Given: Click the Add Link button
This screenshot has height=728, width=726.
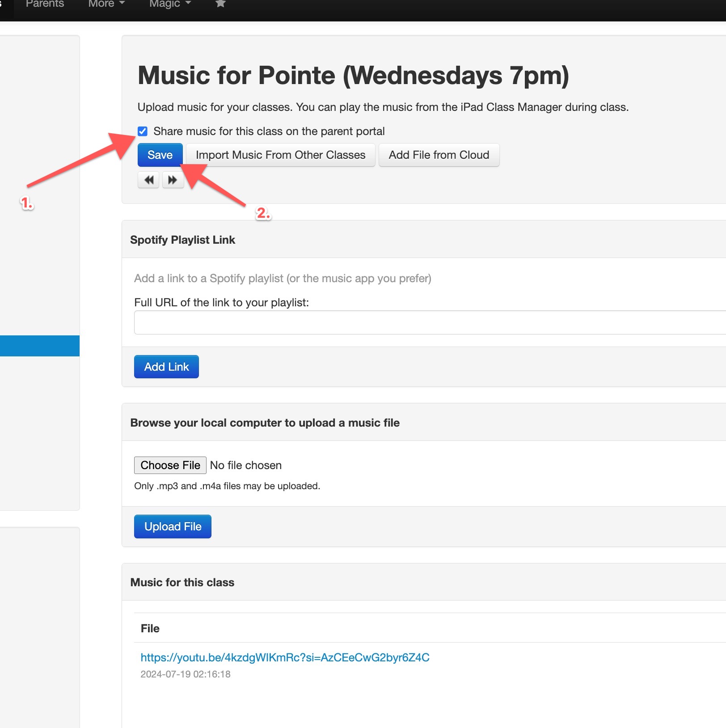Looking at the screenshot, I should click(166, 367).
